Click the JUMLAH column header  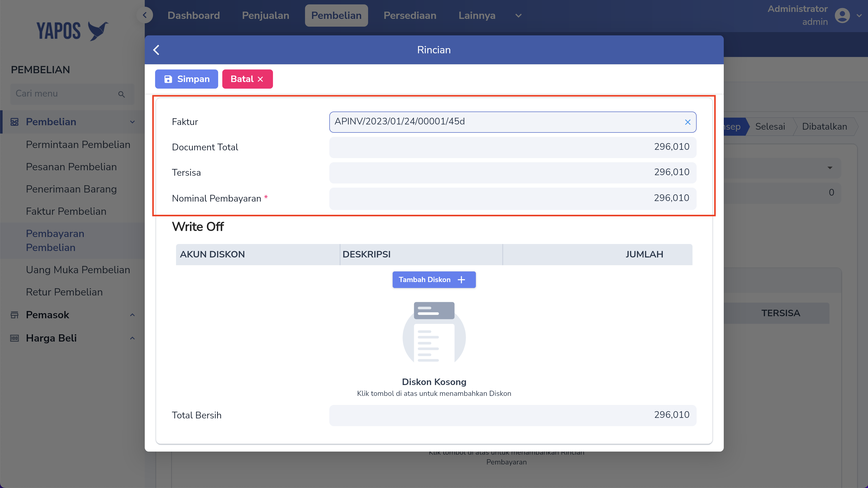click(x=597, y=255)
